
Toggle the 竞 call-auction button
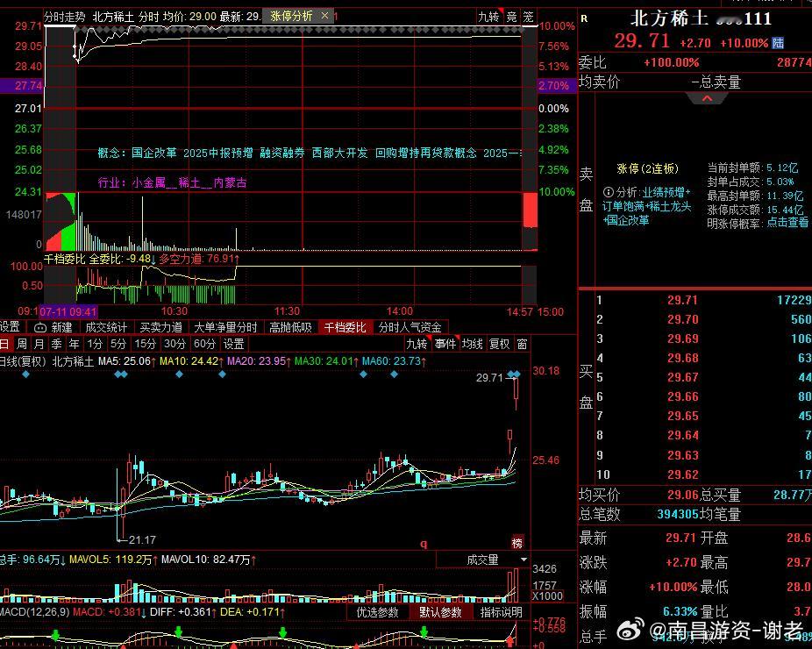tap(511, 17)
